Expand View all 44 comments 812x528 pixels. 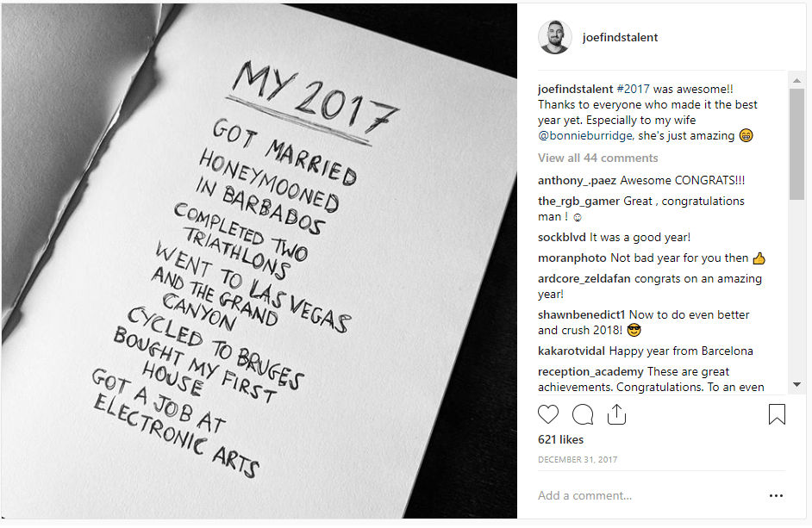pyautogui.click(x=598, y=158)
